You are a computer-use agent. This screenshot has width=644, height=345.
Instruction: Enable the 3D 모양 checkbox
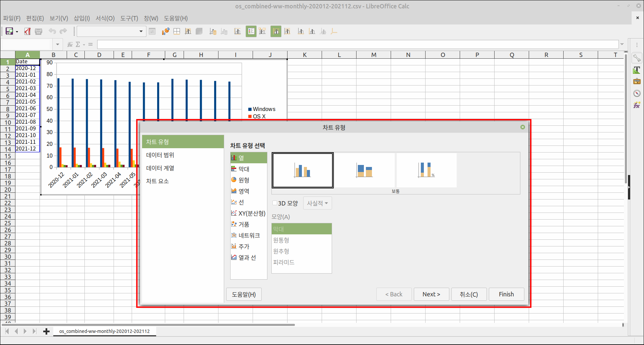tap(275, 203)
